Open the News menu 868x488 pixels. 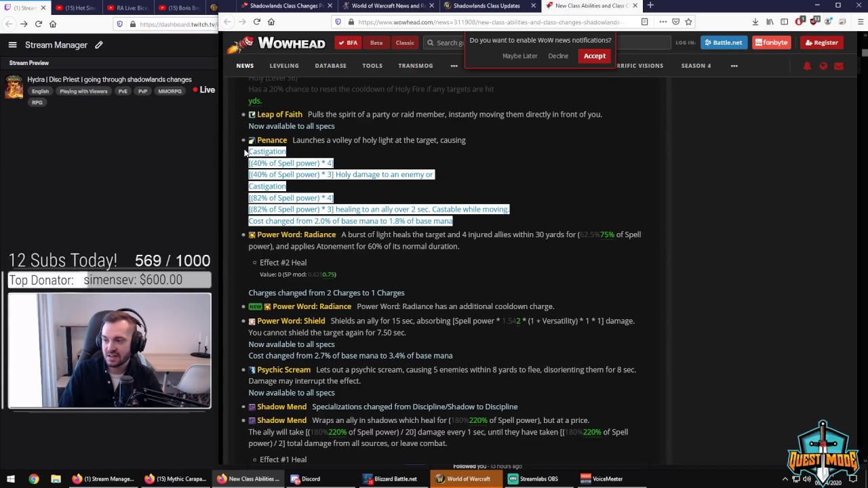click(245, 66)
